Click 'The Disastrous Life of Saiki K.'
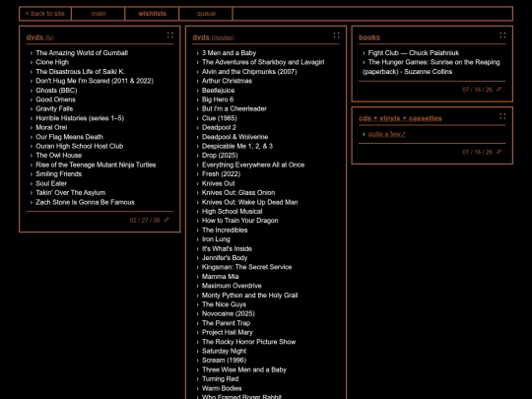This screenshot has width=532, height=399. [81, 72]
